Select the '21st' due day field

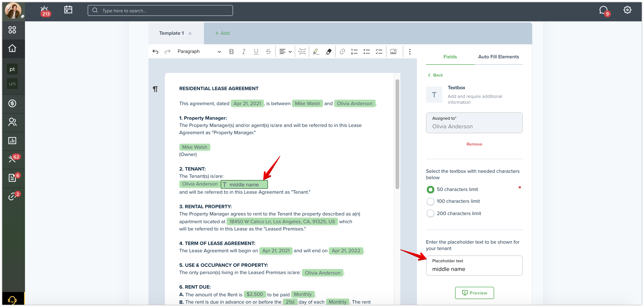pyautogui.click(x=290, y=302)
